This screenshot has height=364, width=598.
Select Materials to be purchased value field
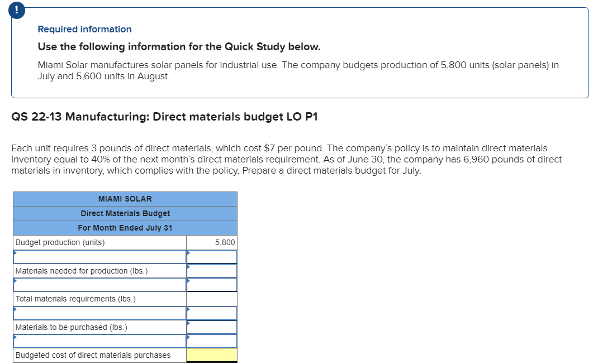click(x=212, y=327)
